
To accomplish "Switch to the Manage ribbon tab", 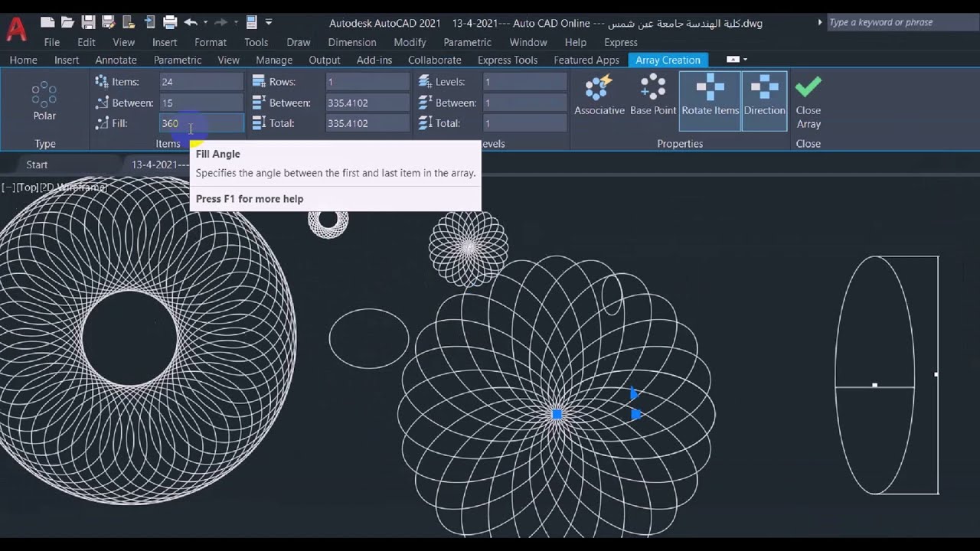I will [x=274, y=60].
